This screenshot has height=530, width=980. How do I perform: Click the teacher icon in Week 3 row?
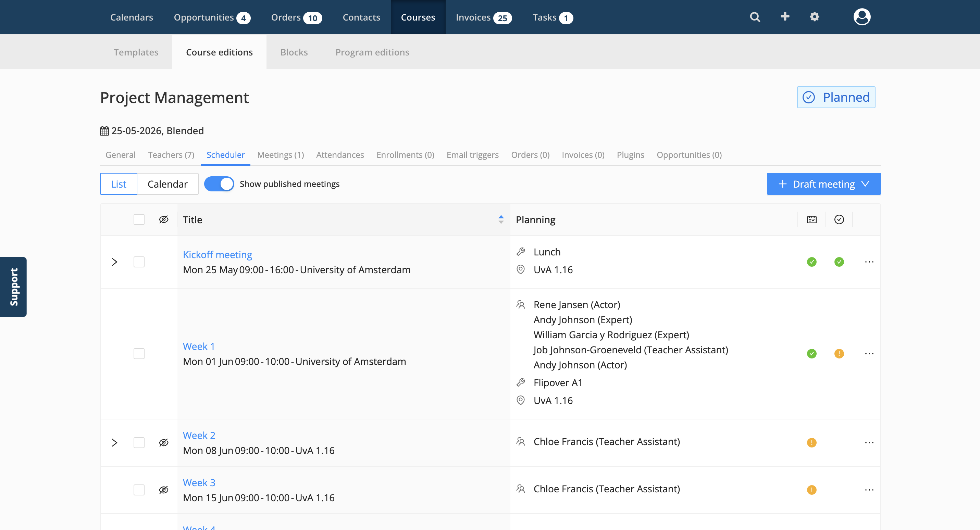[520, 489]
